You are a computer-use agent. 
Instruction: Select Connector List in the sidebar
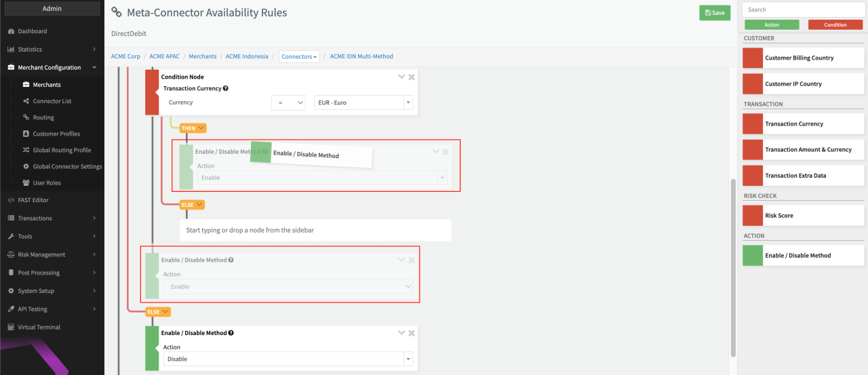tap(52, 101)
